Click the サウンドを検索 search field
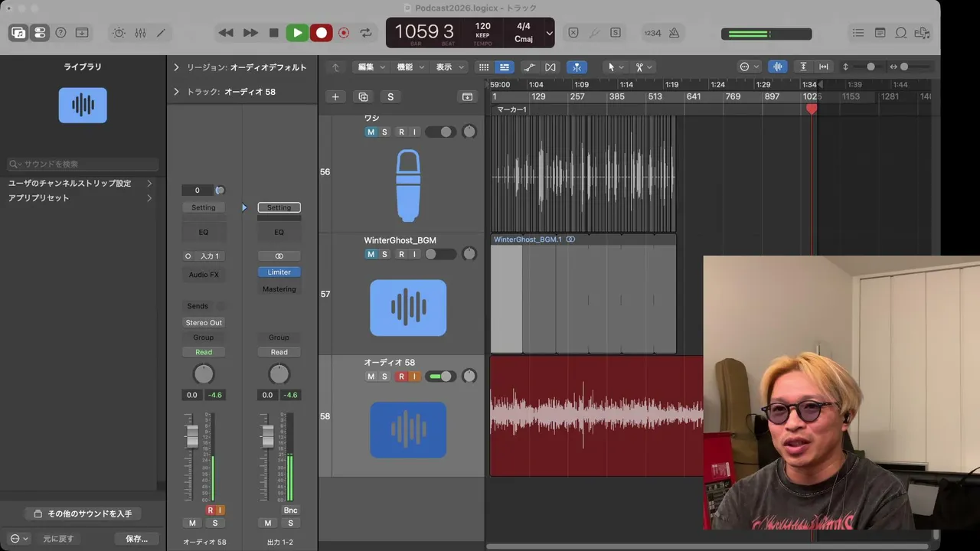980x551 pixels. [83, 164]
